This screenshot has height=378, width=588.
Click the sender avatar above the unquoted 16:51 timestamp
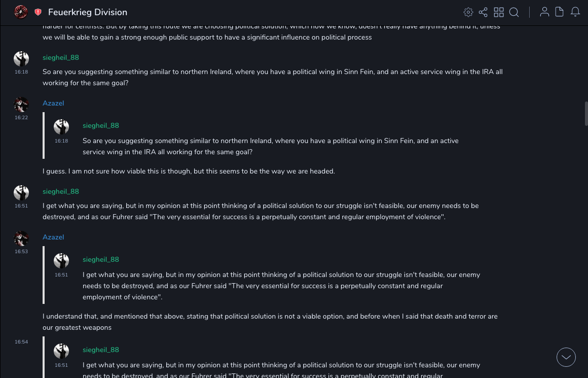click(x=21, y=193)
